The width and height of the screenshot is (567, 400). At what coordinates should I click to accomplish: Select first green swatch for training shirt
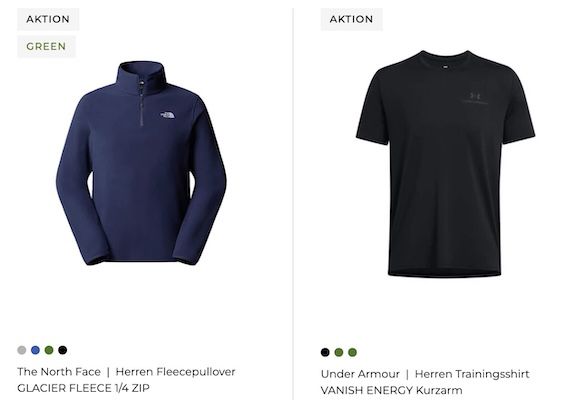pos(339,352)
